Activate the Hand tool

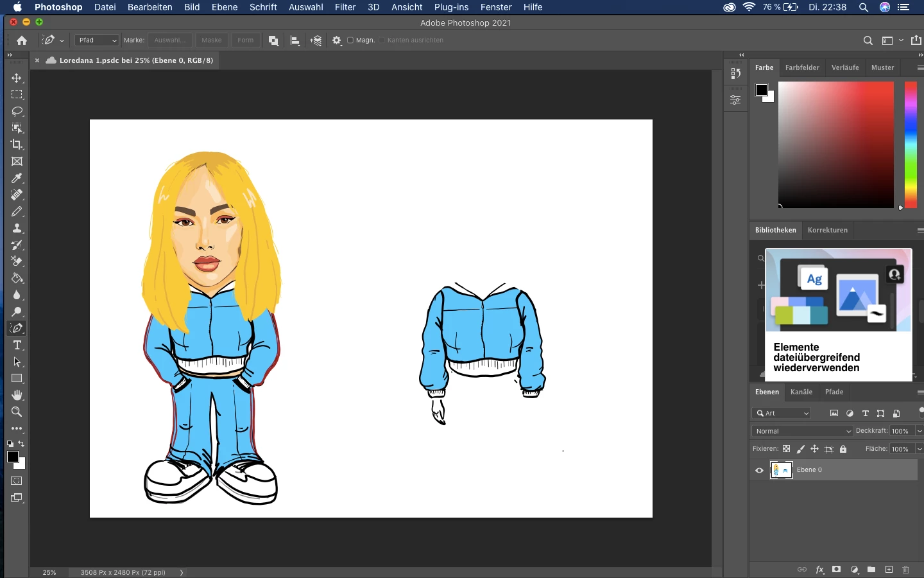17,396
